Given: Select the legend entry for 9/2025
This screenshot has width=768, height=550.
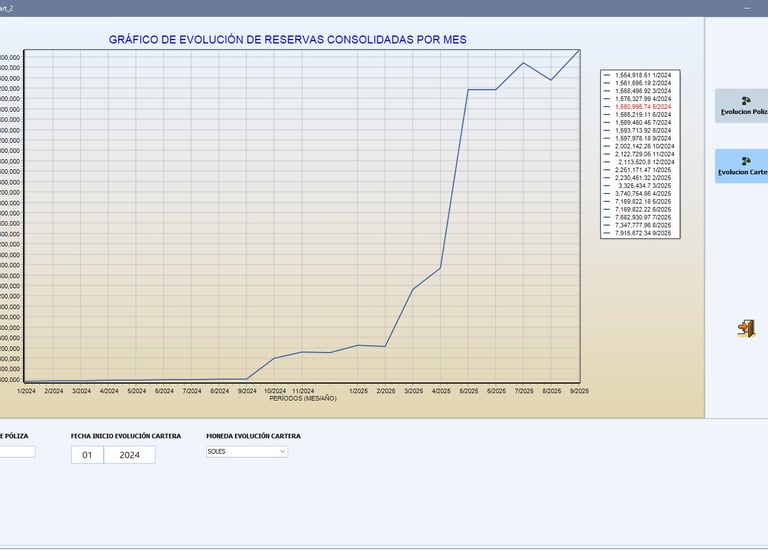Looking at the screenshot, I should [x=638, y=233].
